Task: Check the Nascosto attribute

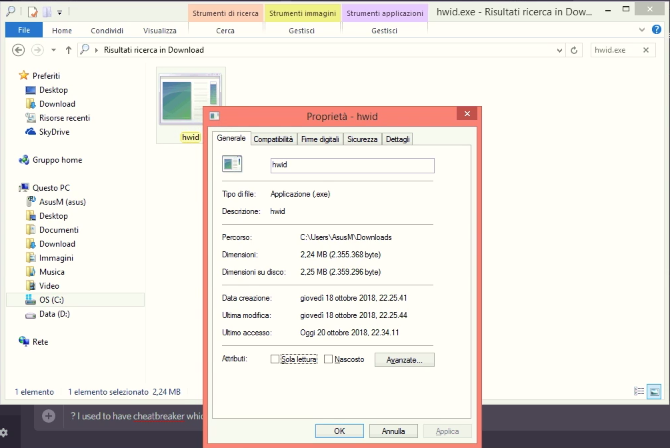Action: [328, 359]
